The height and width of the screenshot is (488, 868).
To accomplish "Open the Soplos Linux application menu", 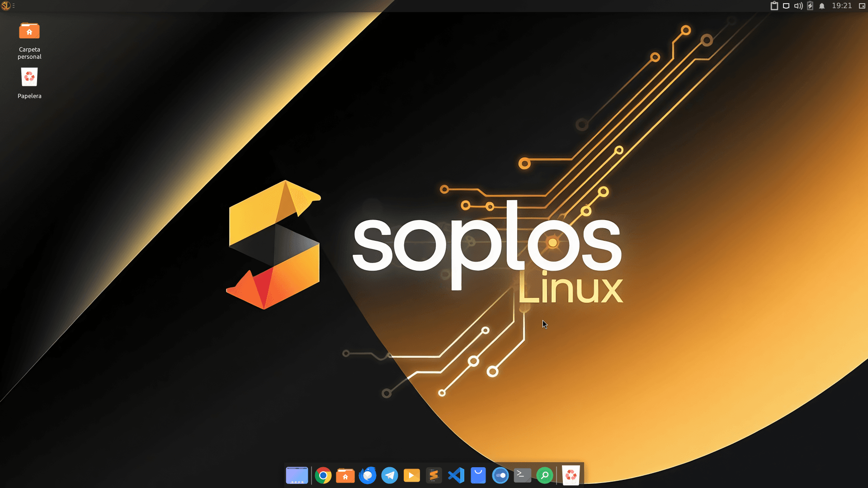I will (6, 6).
